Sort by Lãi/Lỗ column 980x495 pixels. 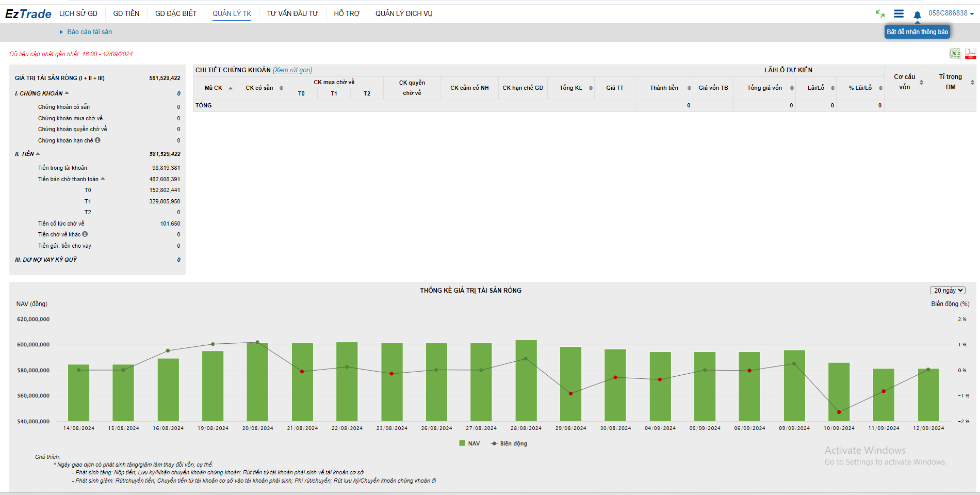[832, 88]
